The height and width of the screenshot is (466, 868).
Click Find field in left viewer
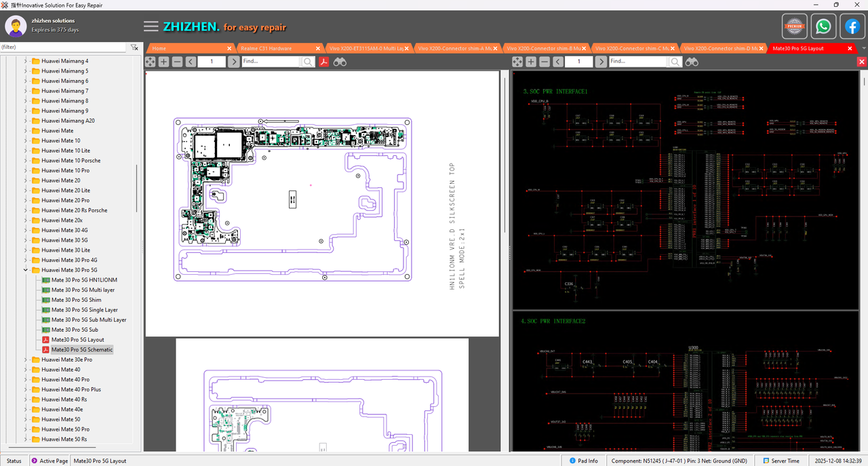(x=270, y=62)
